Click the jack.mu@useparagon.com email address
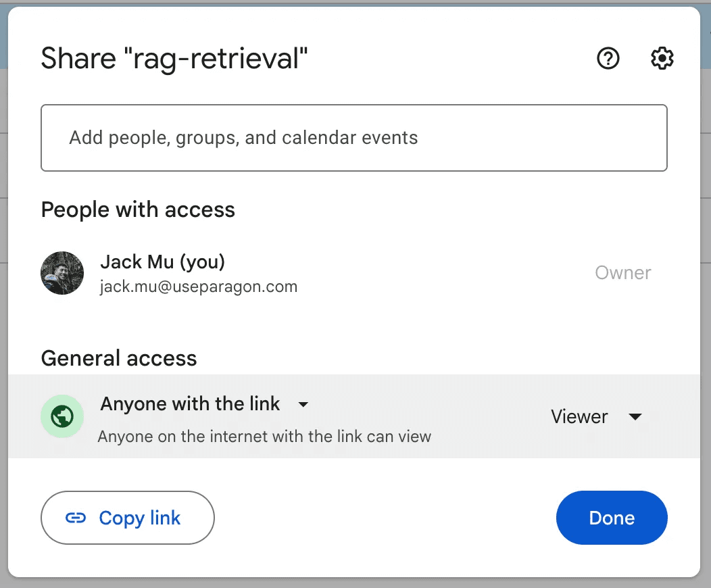The width and height of the screenshot is (711, 588). tap(199, 287)
